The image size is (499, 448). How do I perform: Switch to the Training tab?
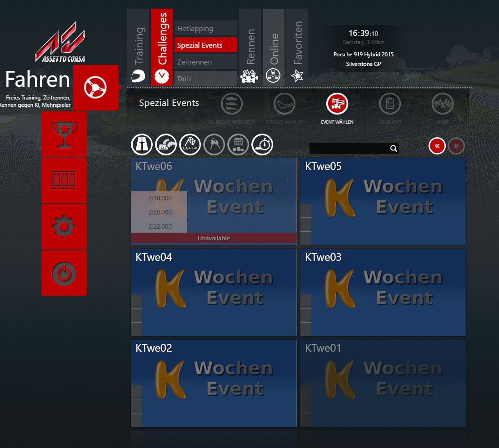point(138,46)
